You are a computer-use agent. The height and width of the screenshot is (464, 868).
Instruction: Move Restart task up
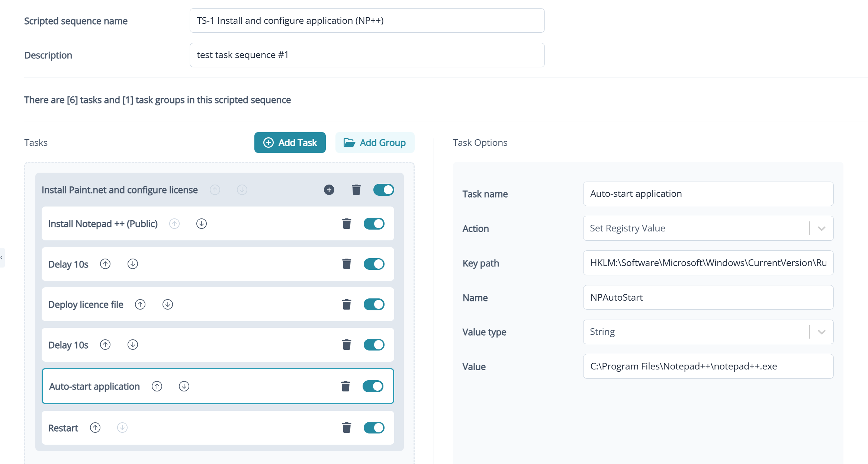coord(95,428)
